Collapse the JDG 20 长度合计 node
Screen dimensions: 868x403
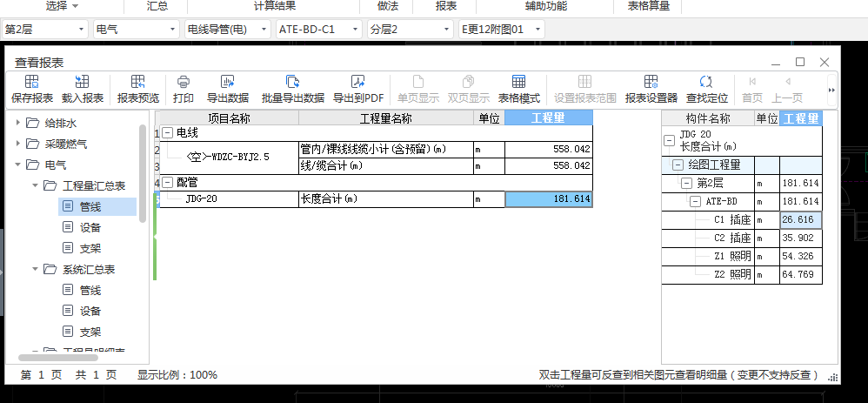[x=670, y=141]
